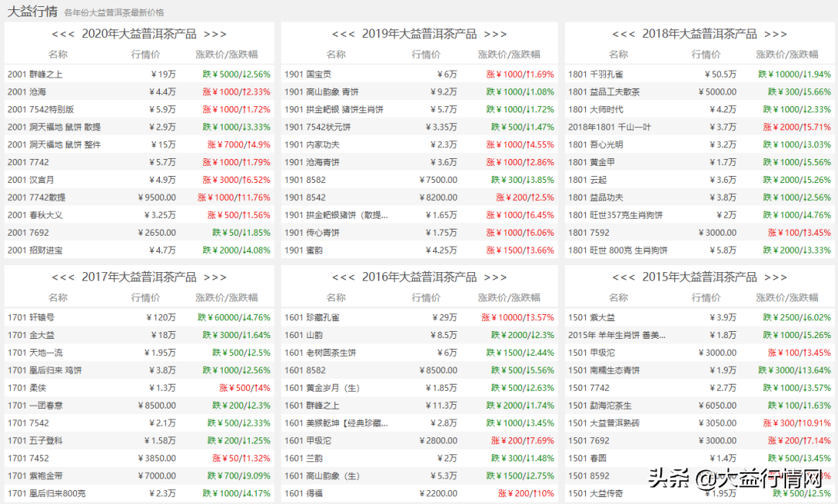Open the 2018年大益普洱茶产品 table heading
The width and height of the screenshot is (838, 504).
click(x=699, y=34)
